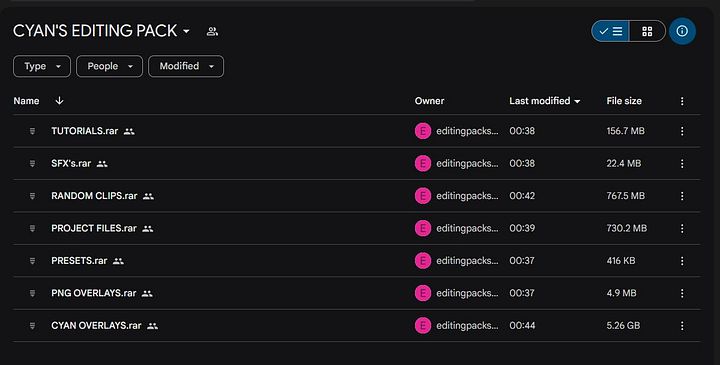
Task: Click the shared folder people icon beside title
Action: (212, 31)
